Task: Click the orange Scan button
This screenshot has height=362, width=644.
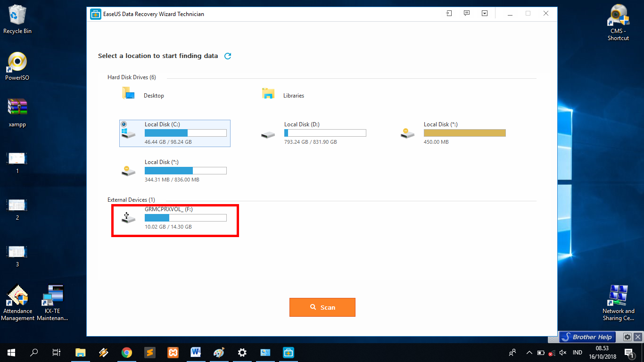Action: click(x=322, y=307)
